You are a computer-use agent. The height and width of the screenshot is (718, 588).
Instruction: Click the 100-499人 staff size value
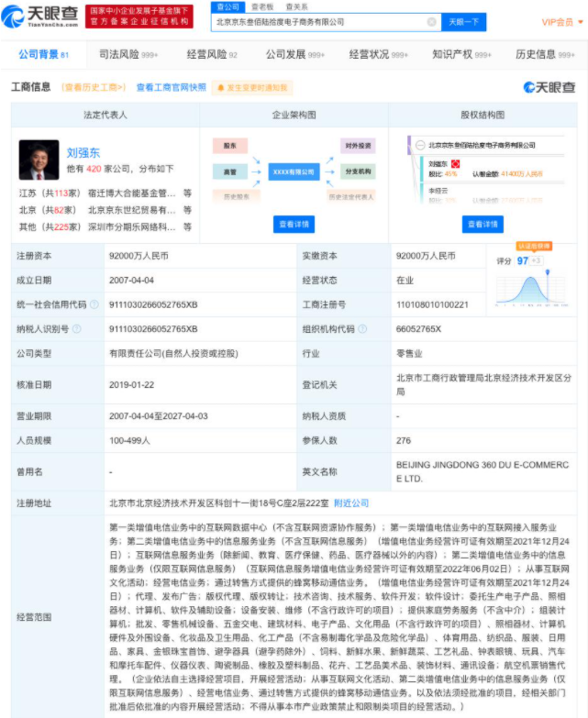tap(129, 440)
